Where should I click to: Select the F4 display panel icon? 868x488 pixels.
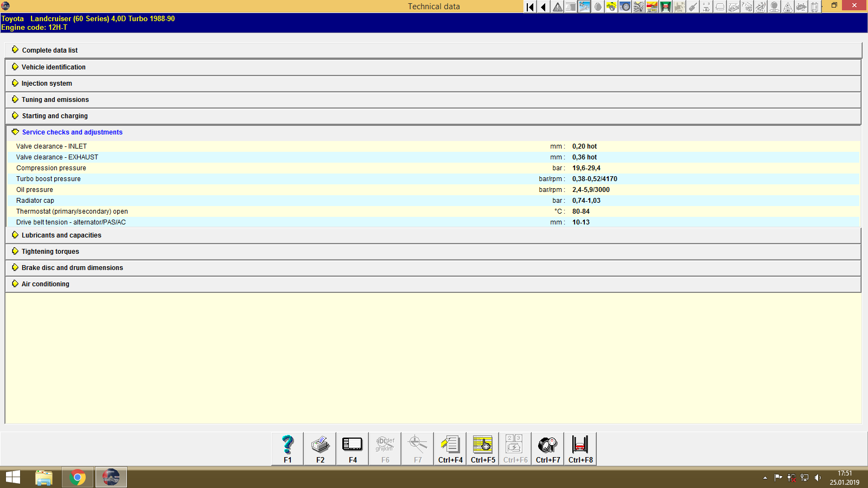[x=352, y=448]
